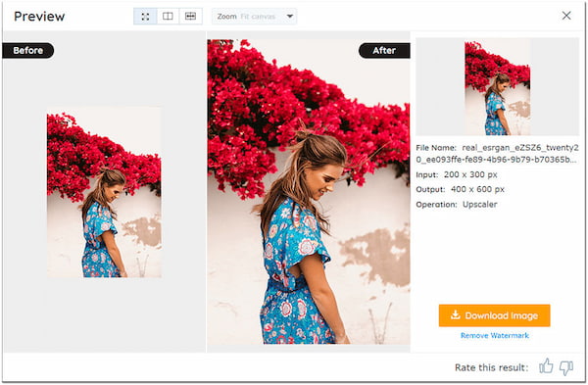Click the thumbnail preview in info panel
588x385 pixels.
pos(497,88)
